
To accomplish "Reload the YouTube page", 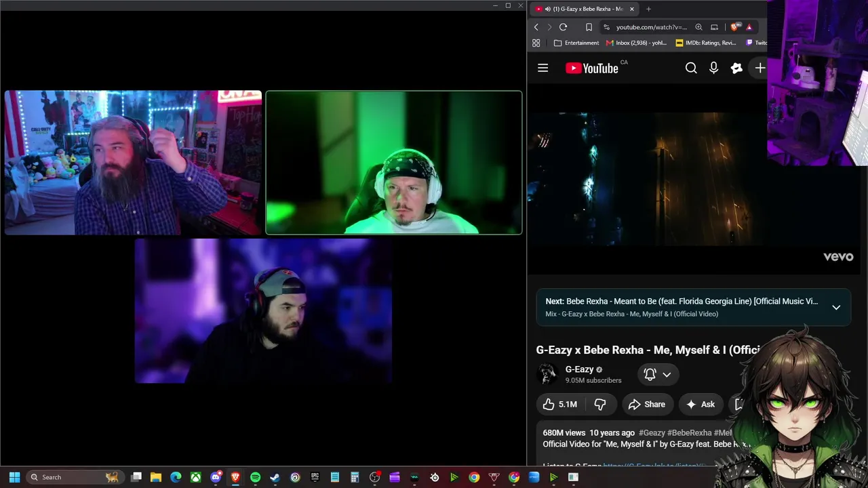I will [563, 27].
